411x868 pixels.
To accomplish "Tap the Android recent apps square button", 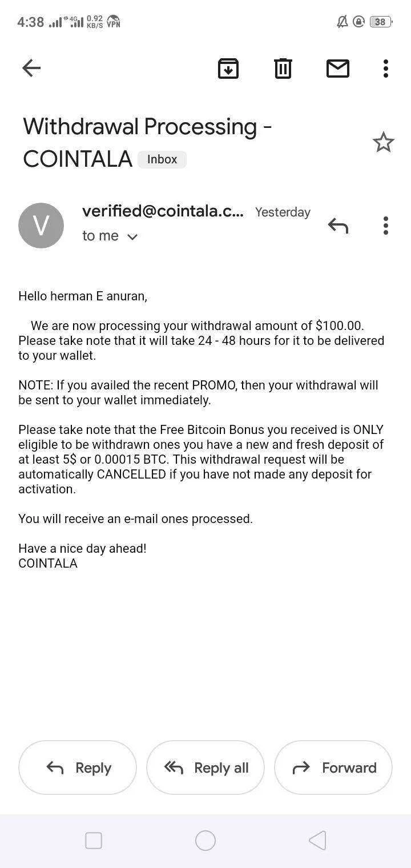I will pos(94,841).
